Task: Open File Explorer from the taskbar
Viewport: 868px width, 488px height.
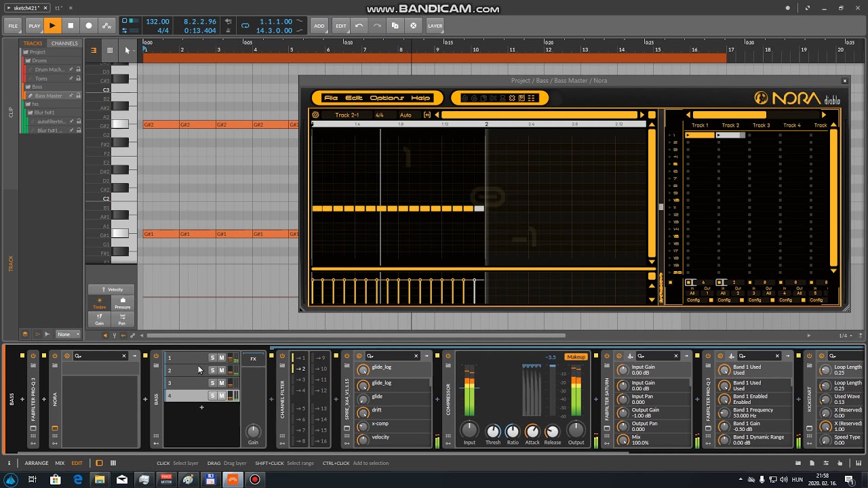Action: (100, 480)
